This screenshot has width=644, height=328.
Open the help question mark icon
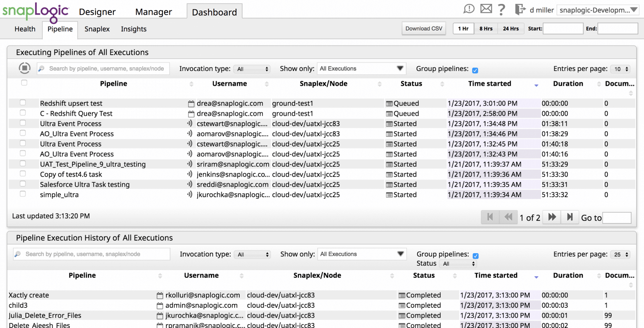502,9
